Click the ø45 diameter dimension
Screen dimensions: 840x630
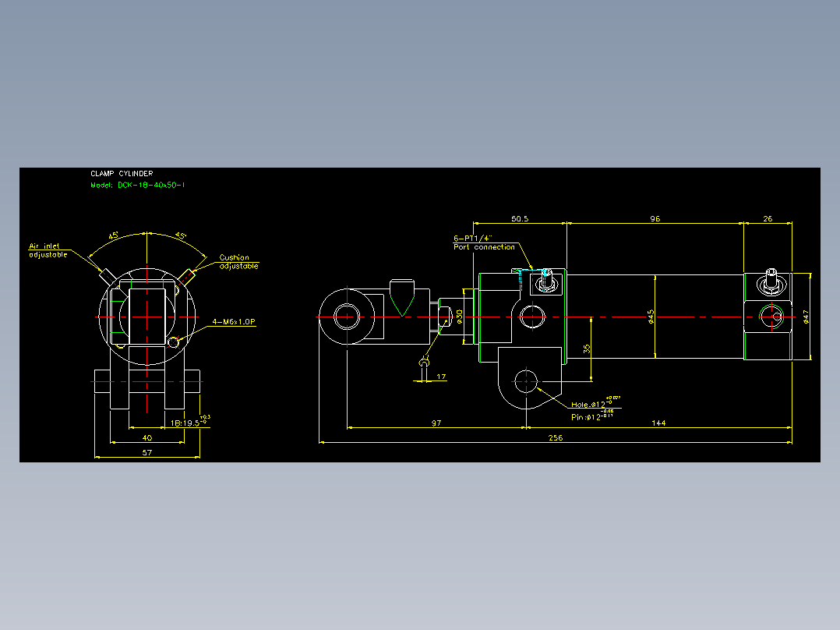tap(651, 317)
